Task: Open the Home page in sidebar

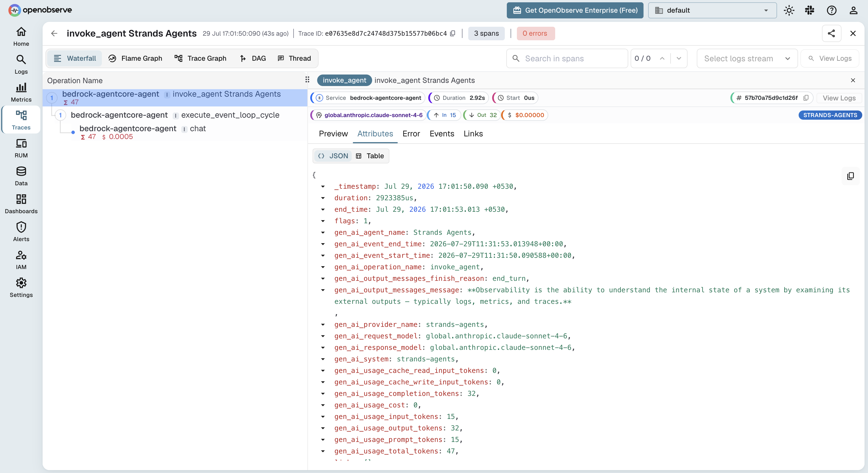Action: pos(21,37)
